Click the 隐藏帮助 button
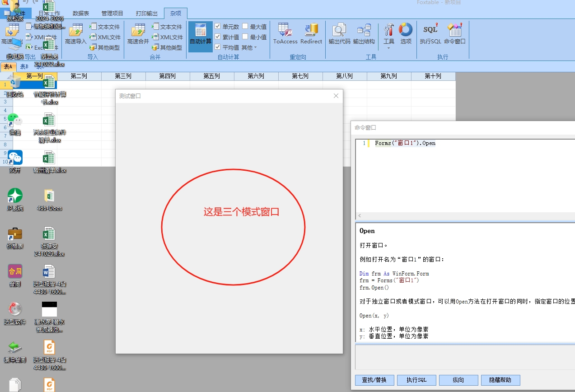Viewport: 575px width, 392px height. 500,380
